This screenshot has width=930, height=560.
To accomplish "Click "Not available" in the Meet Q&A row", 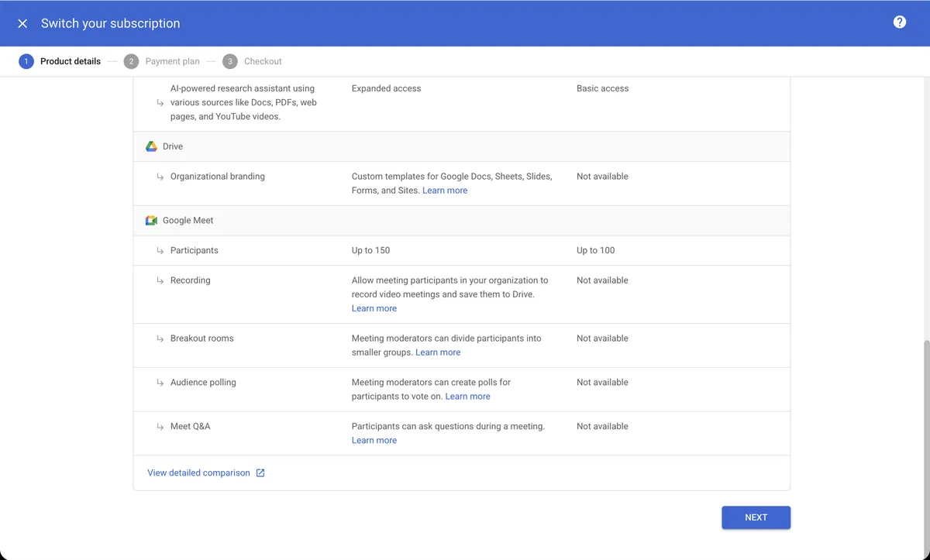I will (602, 427).
